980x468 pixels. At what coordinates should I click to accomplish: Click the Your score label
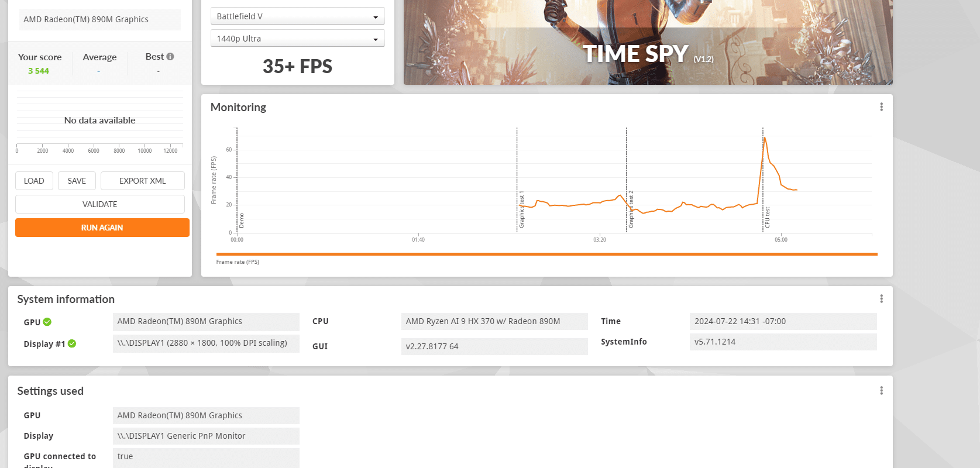40,57
